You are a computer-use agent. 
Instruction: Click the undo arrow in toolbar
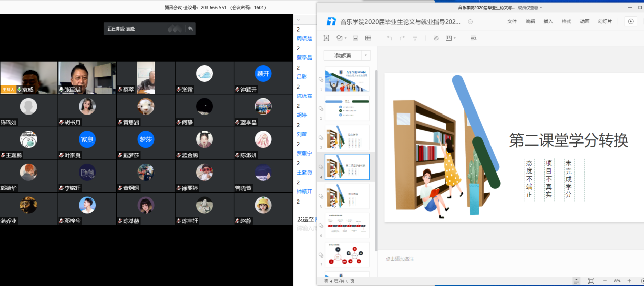coord(389,38)
